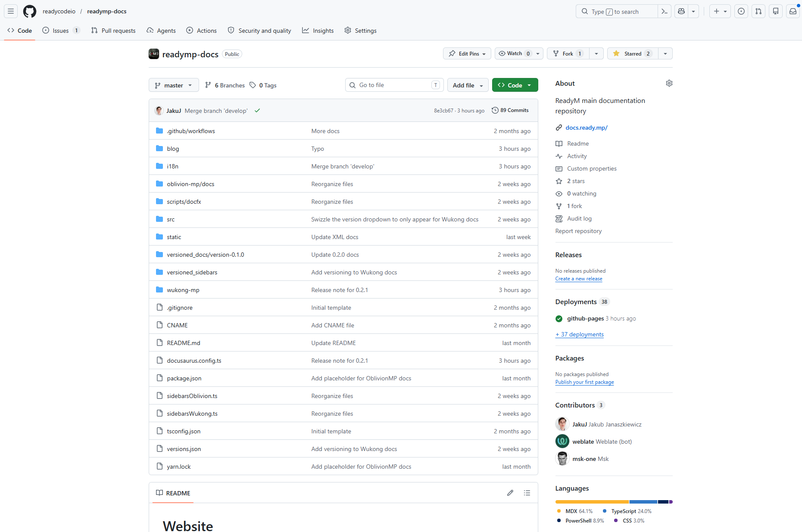Open the hamburger navigation menu
This screenshot has height=532, width=802.
11,12
